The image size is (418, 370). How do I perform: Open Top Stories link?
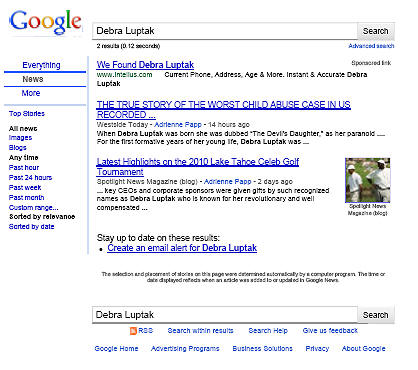coord(27,114)
